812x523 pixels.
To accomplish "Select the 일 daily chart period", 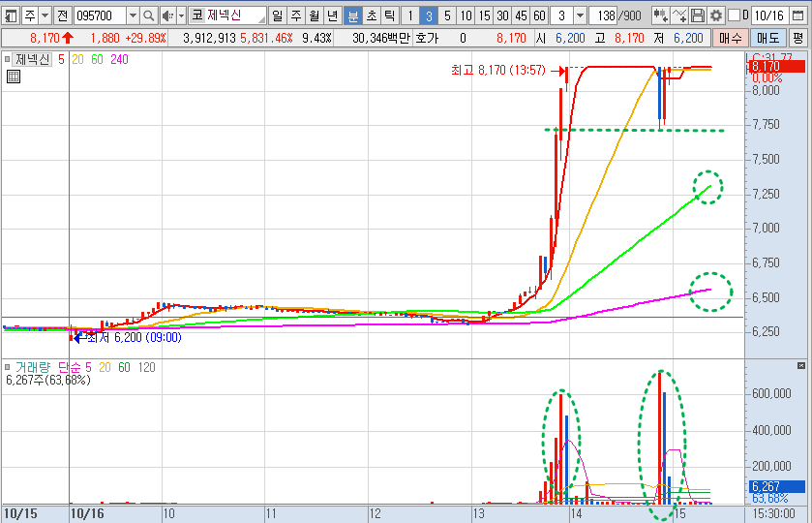I will pos(278,15).
